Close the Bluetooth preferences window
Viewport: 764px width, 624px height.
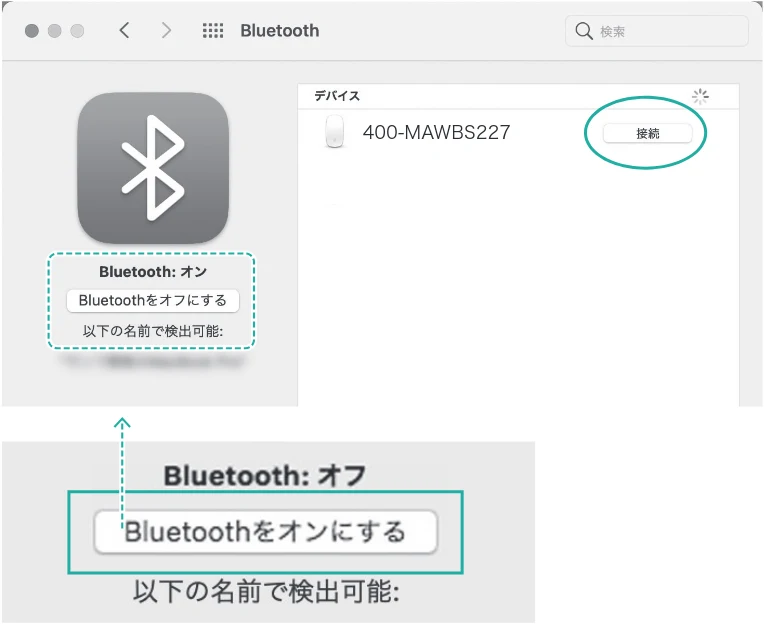32,31
